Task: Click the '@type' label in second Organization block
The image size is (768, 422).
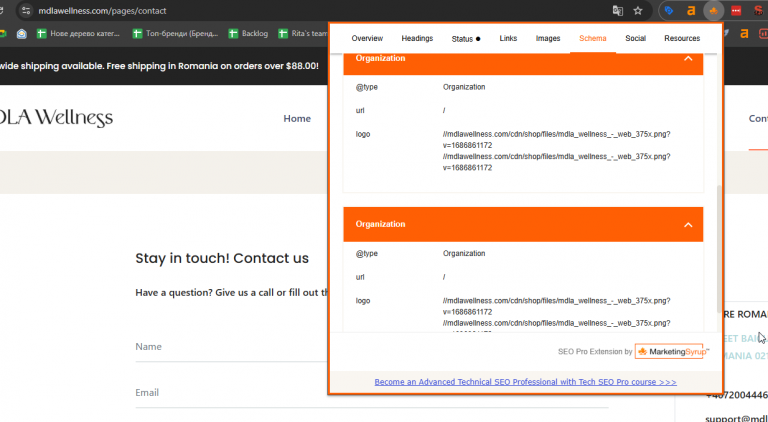Action: click(x=366, y=254)
